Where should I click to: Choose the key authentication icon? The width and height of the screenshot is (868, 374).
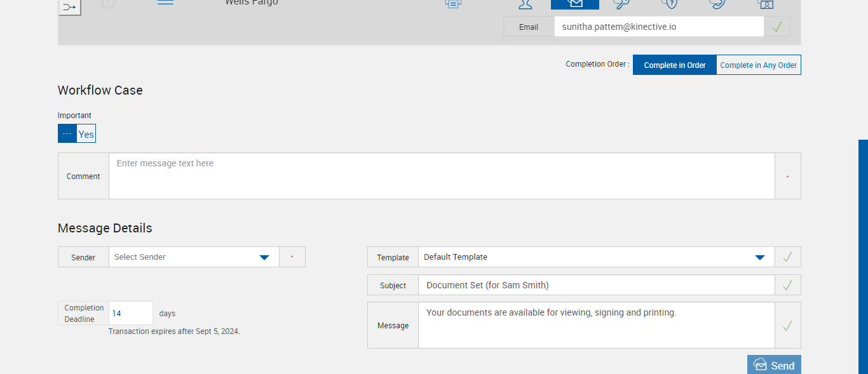pyautogui.click(x=621, y=4)
